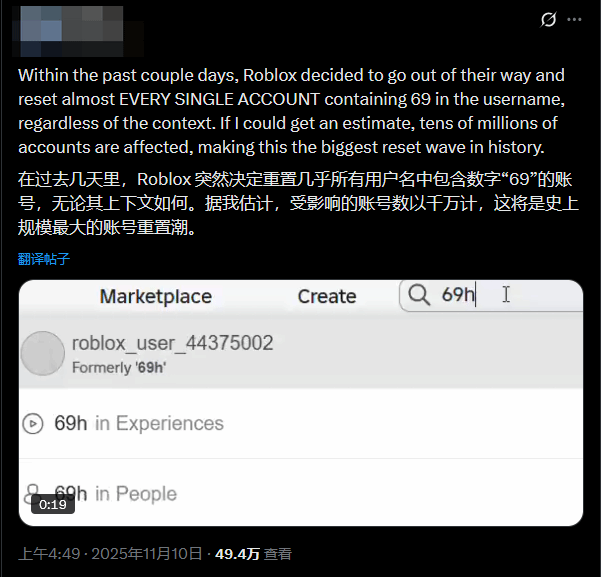Open the three-dot more options menu
This screenshot has width=601, height=577.
tap(574, 20)
